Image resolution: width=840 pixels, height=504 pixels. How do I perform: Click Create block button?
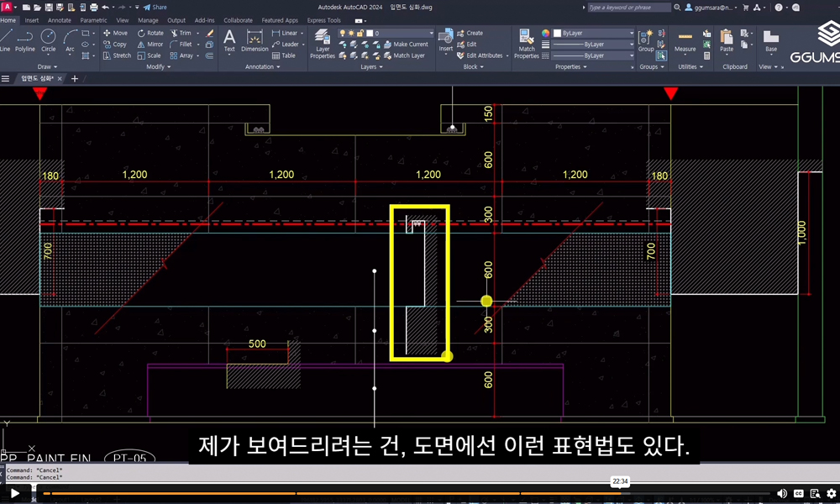pyautogui.click(x=470, y=34)
